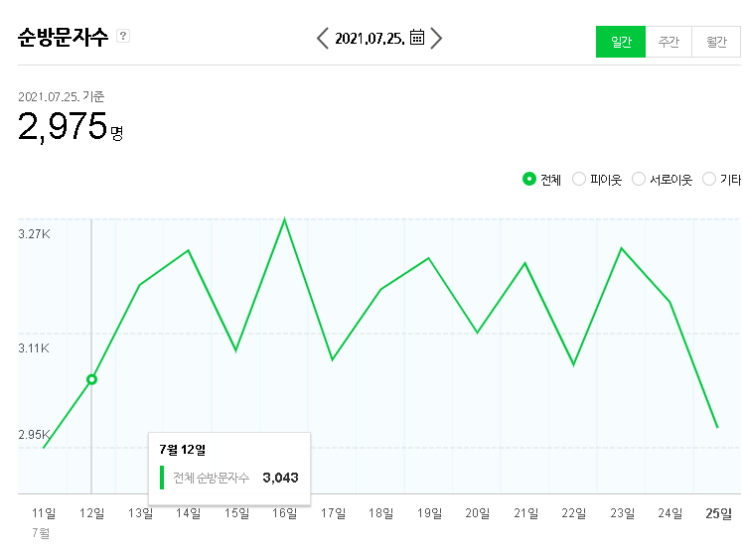
Task: Click the 13일 x-axis label
Action: [x=140, y=513]
